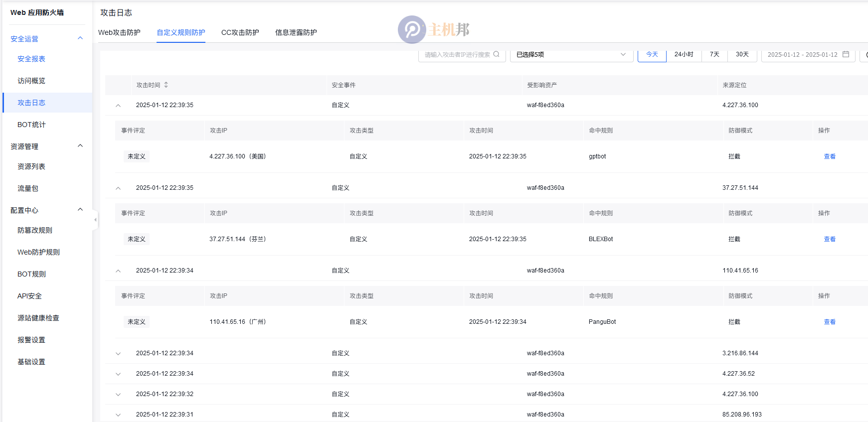Select 攻击日志 in the sidebar

point(31,103)
